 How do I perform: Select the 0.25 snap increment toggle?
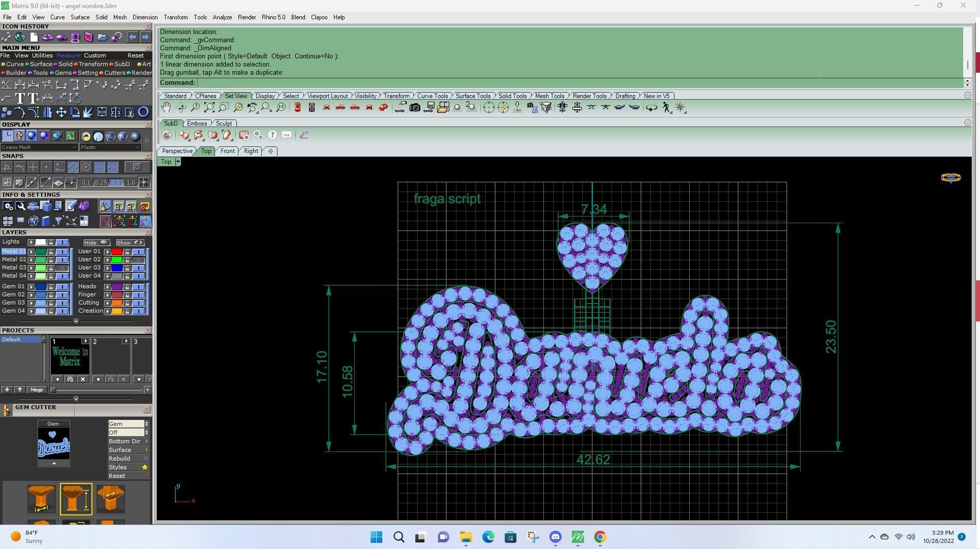click(x=101, y=182)
